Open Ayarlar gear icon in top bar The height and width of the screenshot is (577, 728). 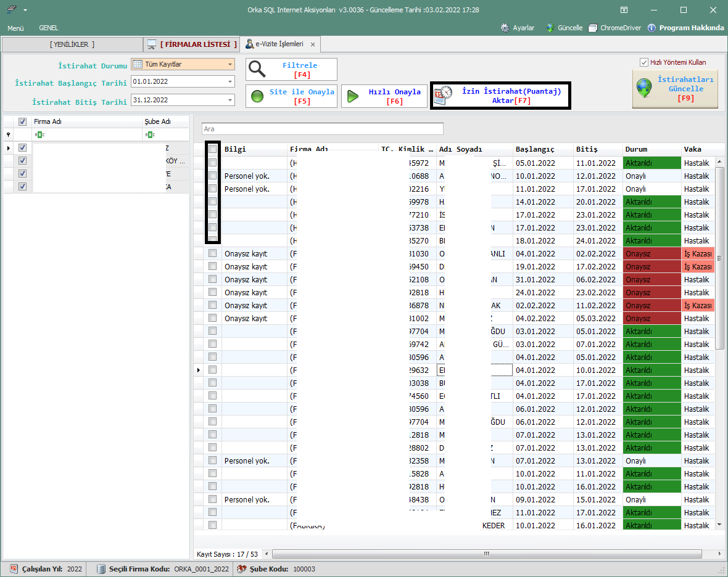505,28
